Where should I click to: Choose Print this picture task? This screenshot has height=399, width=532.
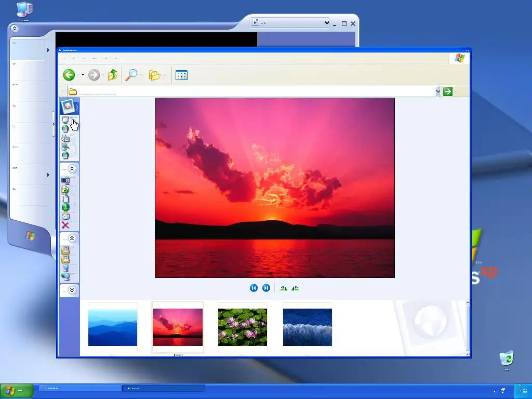[x=65, y=137]
